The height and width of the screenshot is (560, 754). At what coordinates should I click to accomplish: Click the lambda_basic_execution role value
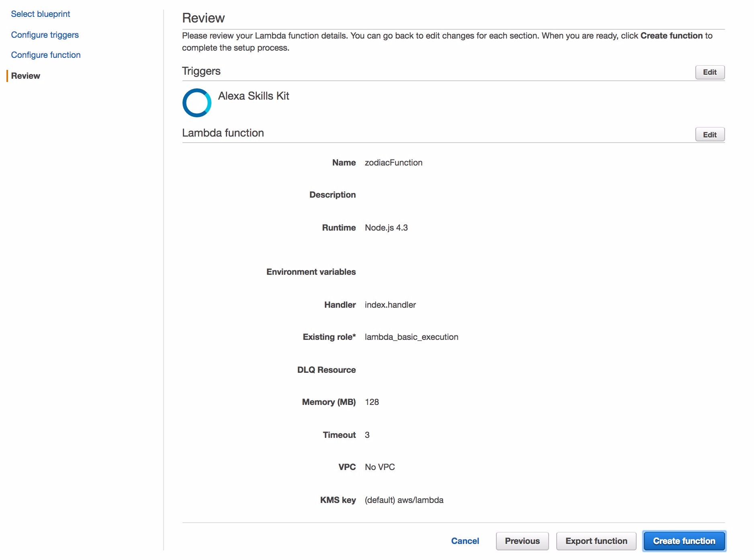[412, 337]
